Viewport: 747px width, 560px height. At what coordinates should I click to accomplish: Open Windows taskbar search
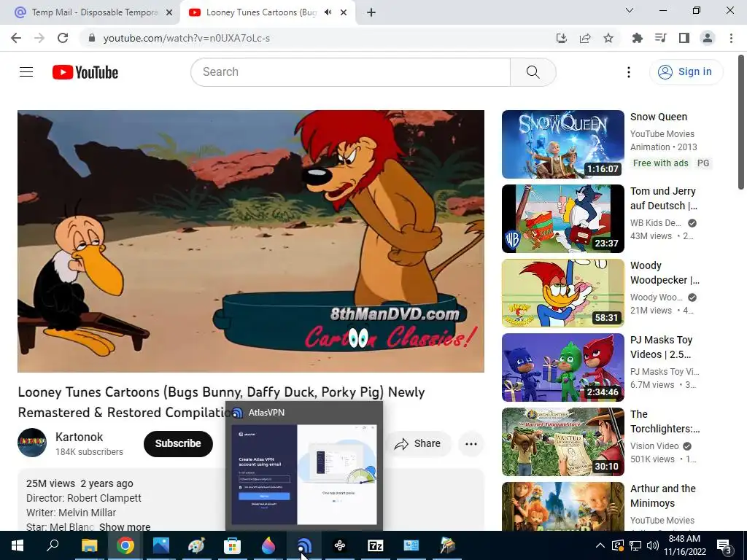pos(53,545)
